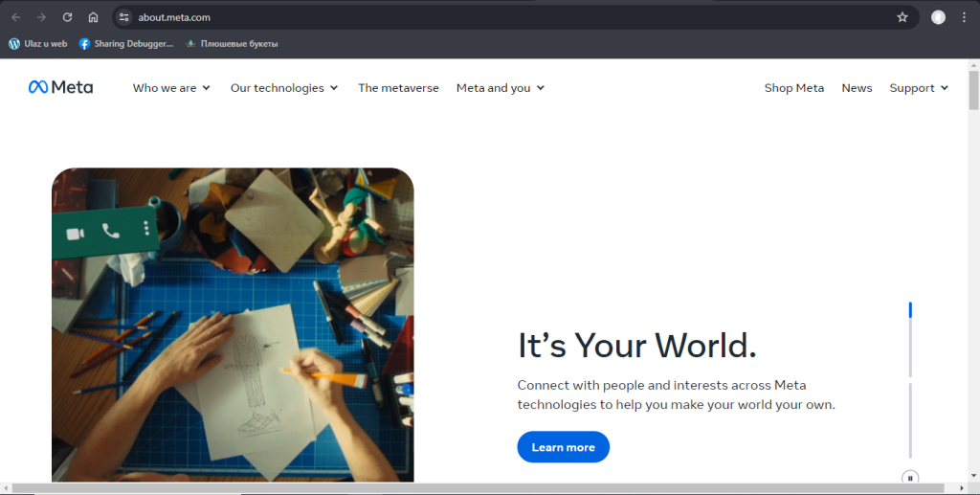Image resolution: width=980 pixels, height=495 pixels.
Task: Open the Shop Meta link
Action: coord(793,88)
